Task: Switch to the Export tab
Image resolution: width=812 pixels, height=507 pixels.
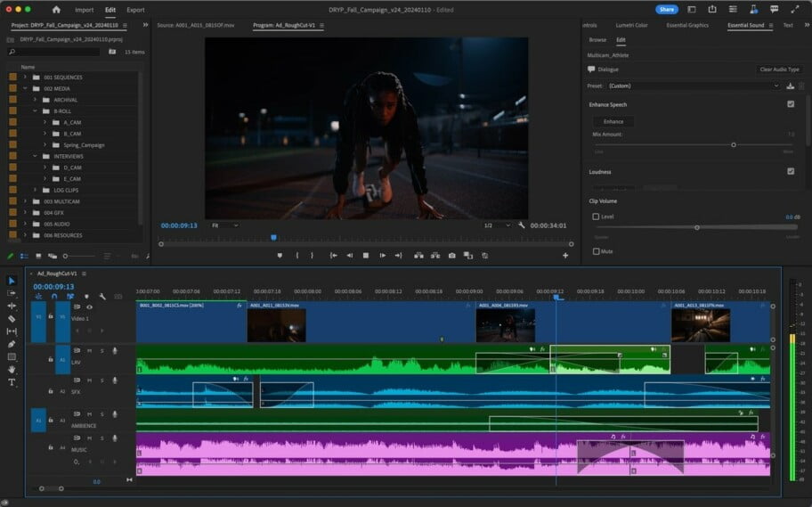Action: coord(135,10)
